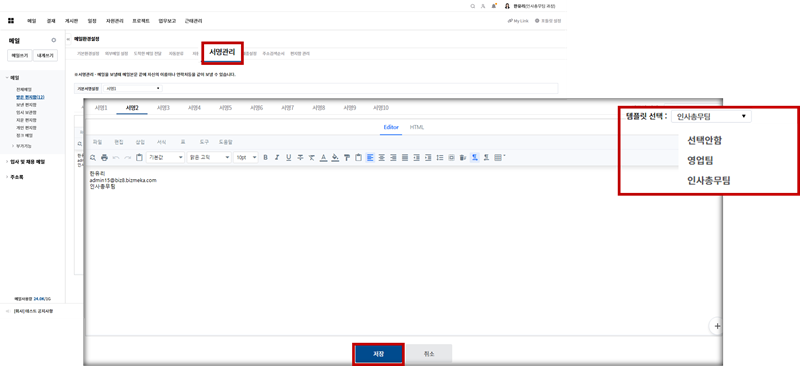The height and width of the screenshot is (366, 800).
Task: Open the 전체메일 folder
Action: tap(23, 89)
